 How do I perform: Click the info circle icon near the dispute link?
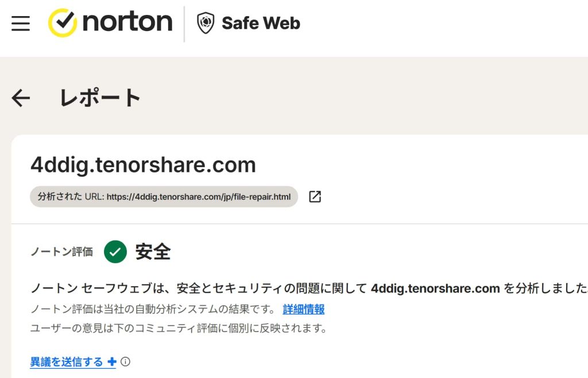click(x=125, y=362)
